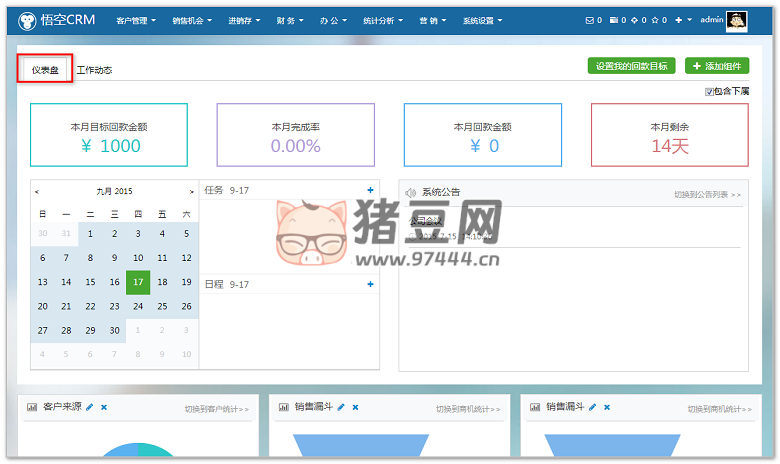Switch to the 工作动态 tab
The image size is (780, 464).
(94, 70)
